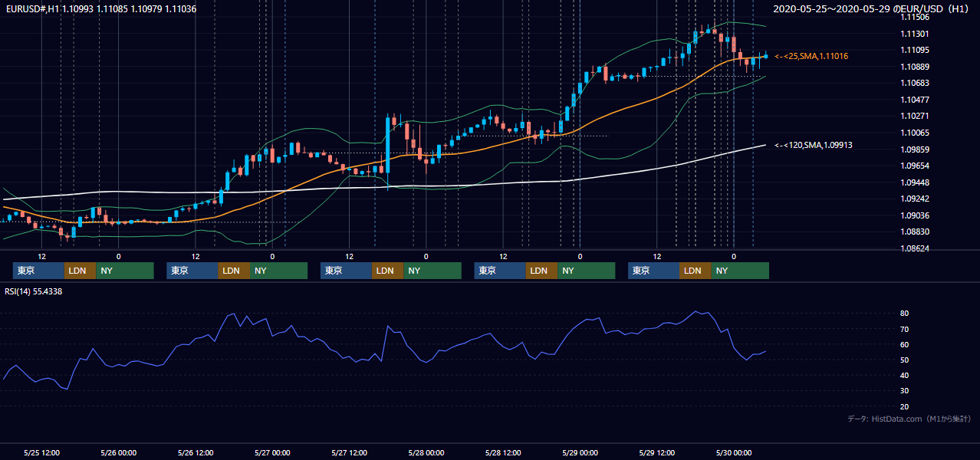Viewport: 980px width, 460px height.
Task: Click price axis value 1.11095
Action: (915, 50)
